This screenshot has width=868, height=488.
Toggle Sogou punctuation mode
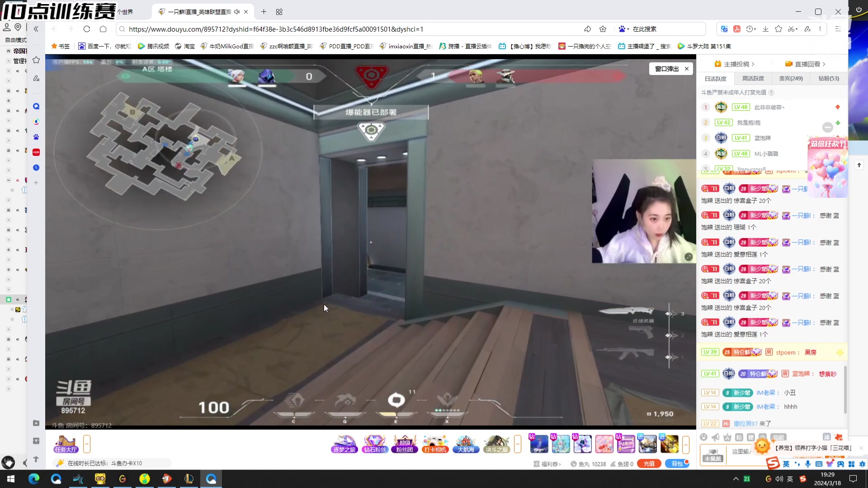pos(797,464)
